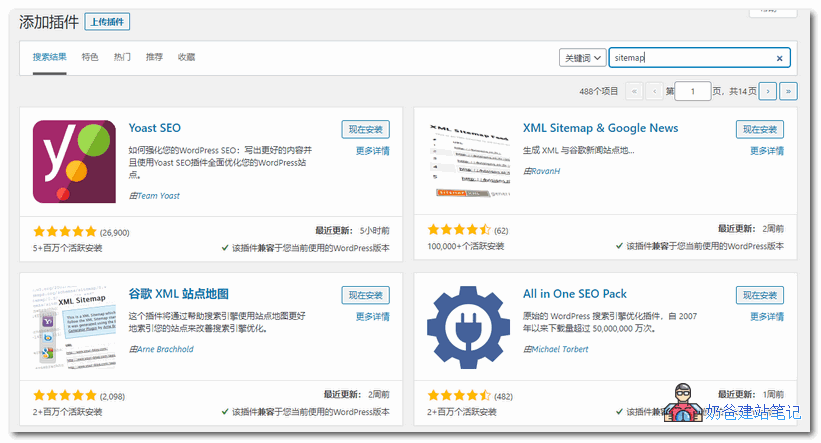The width and height of the screenshot is (821, 443).
Task: Click the compatibility checkmark under XML Sitemap & Google News
Action: click(619, 246)
